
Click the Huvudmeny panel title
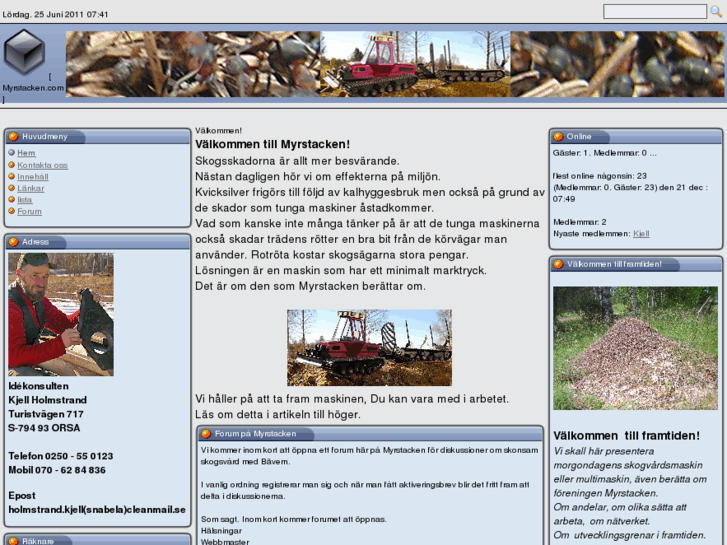pyautogui.click(x=45, y=136)
